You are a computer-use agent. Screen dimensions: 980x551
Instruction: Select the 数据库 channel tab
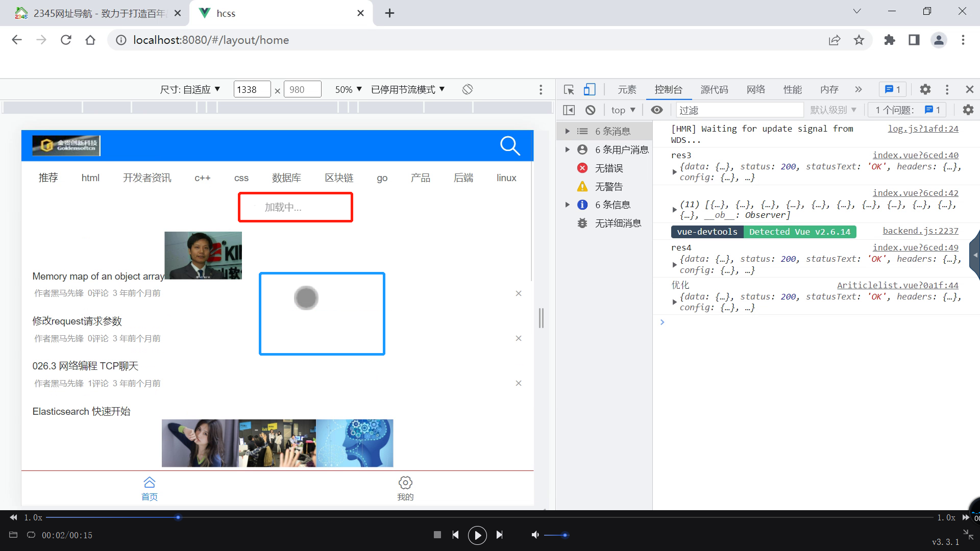[x=286, y=178]
